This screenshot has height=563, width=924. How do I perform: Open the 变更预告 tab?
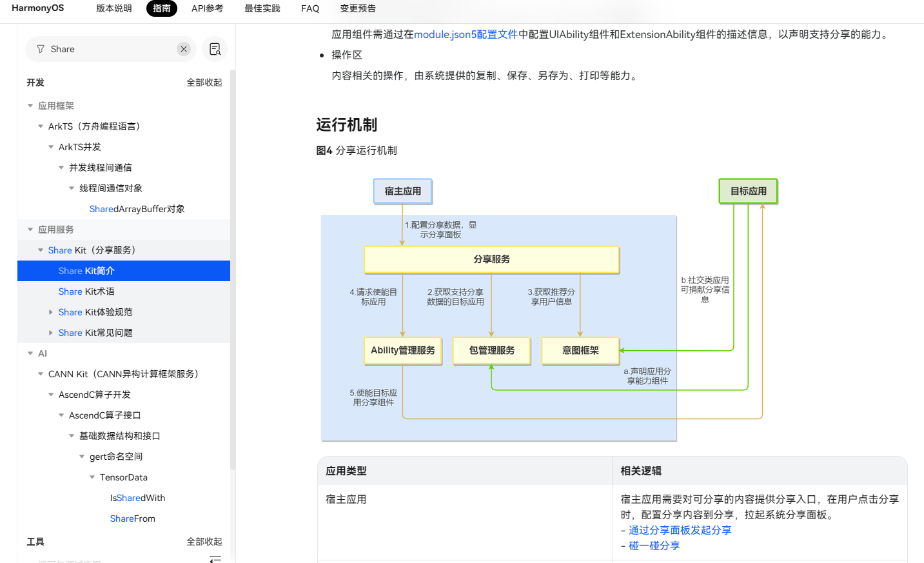[358, 8]
